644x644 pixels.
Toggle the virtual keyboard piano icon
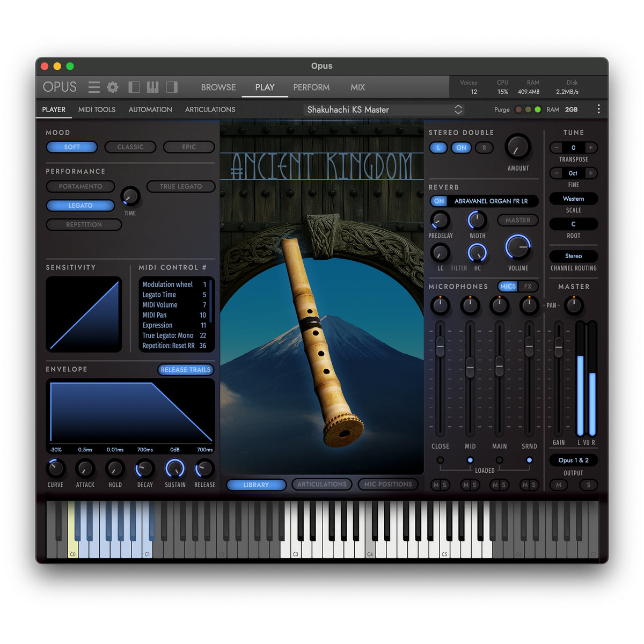point(152,87)
